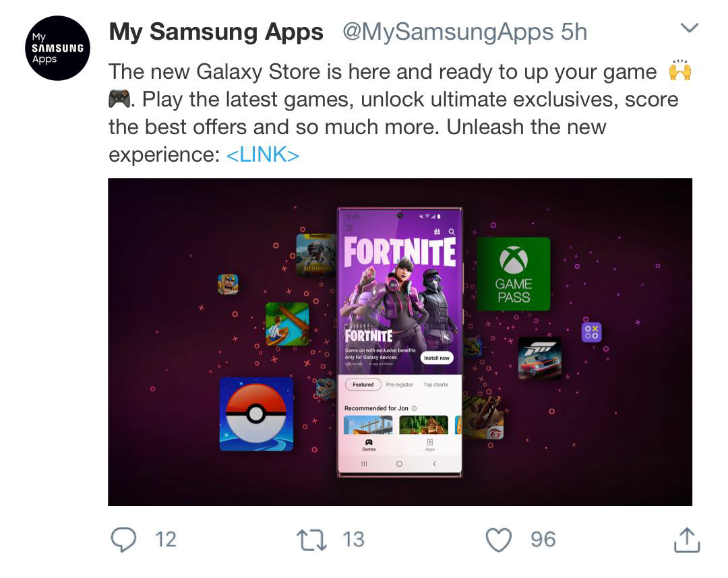Tap the search magnifier in Galaxy Store
Screen dimensions: 728x578
click(452, 232)
